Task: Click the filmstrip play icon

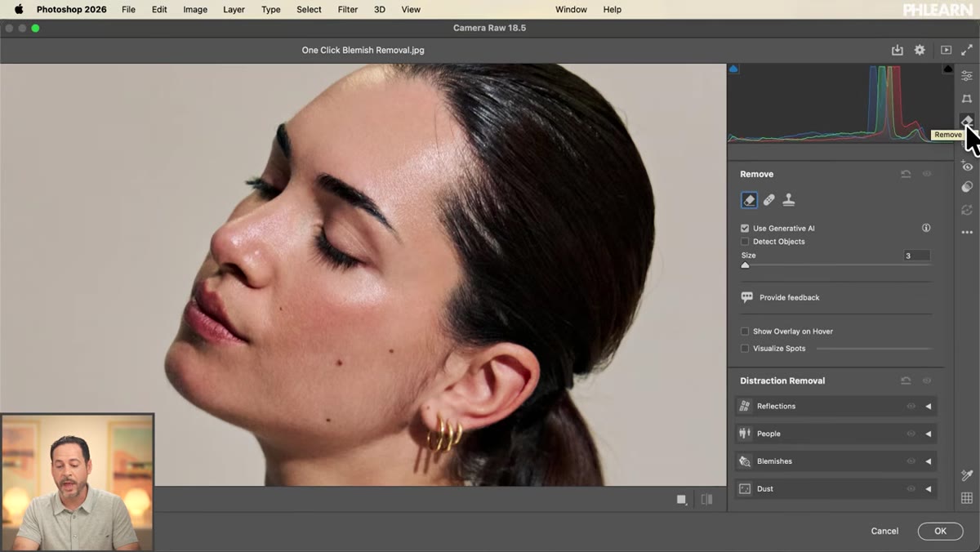Action: pyautogui.click(x=946, y=50)
